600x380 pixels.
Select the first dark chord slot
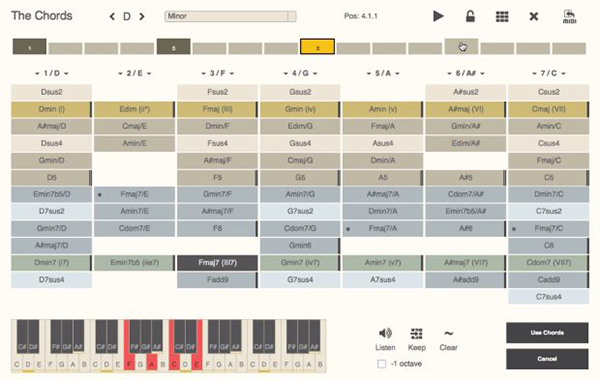(29, 47)
